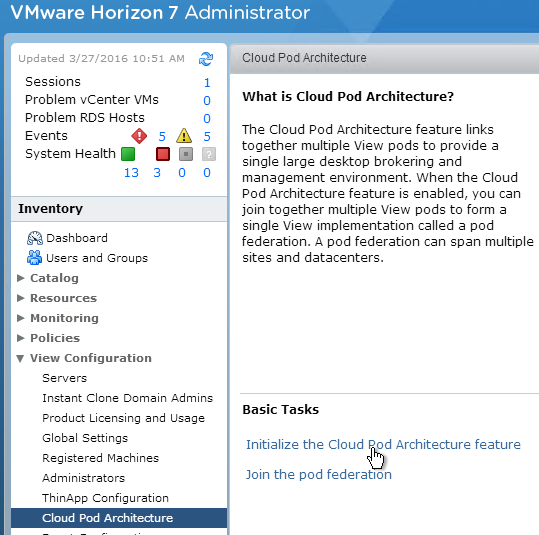The width and height of the screenshot is (539, 535).
Task: Collapse the View Configuration node
Action: [x=20, y=358]
